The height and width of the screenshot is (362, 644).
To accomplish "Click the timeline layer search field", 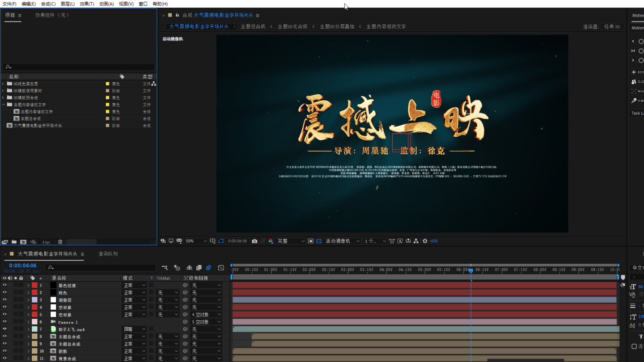I will (x=101, y=268).
